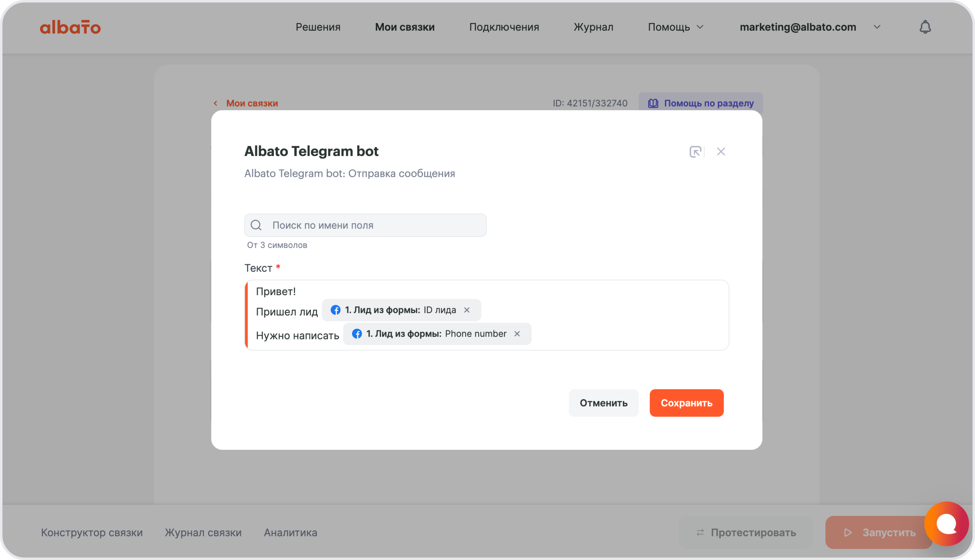Select the 1. Лид из формы: ID лида tag
975x560 pixels.
[x=401, y=310]
